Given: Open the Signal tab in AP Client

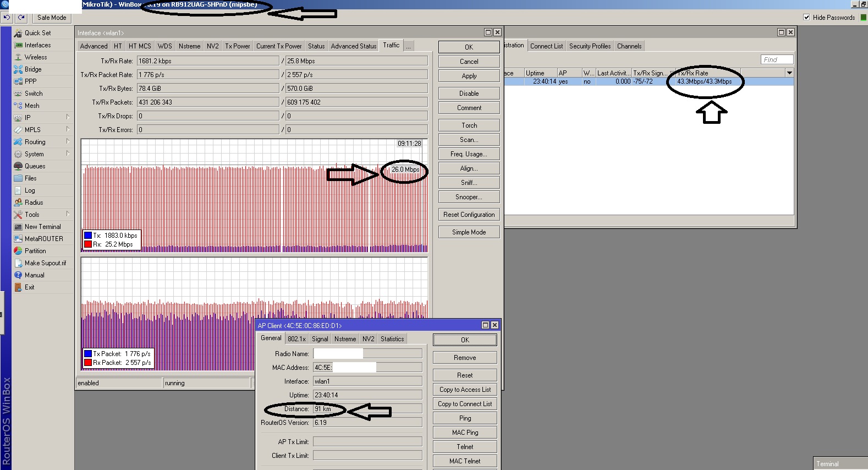Looking at the screenshot, I should [320, 339].
